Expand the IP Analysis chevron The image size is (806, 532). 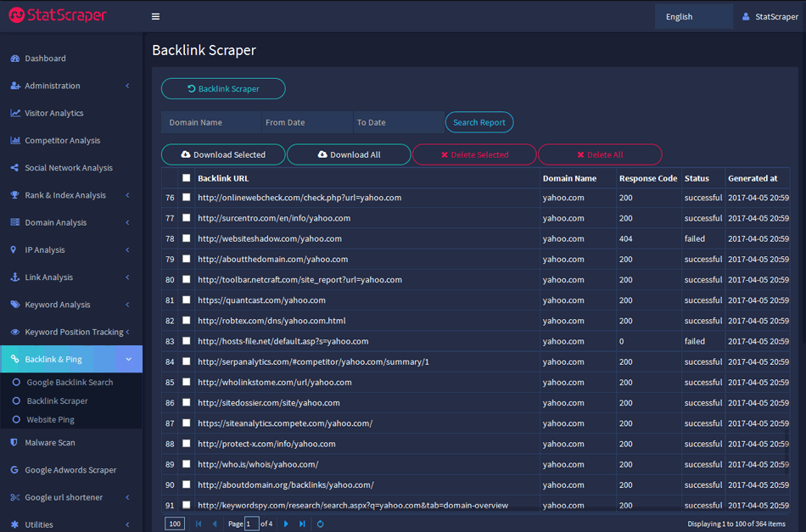click(127, 249)
